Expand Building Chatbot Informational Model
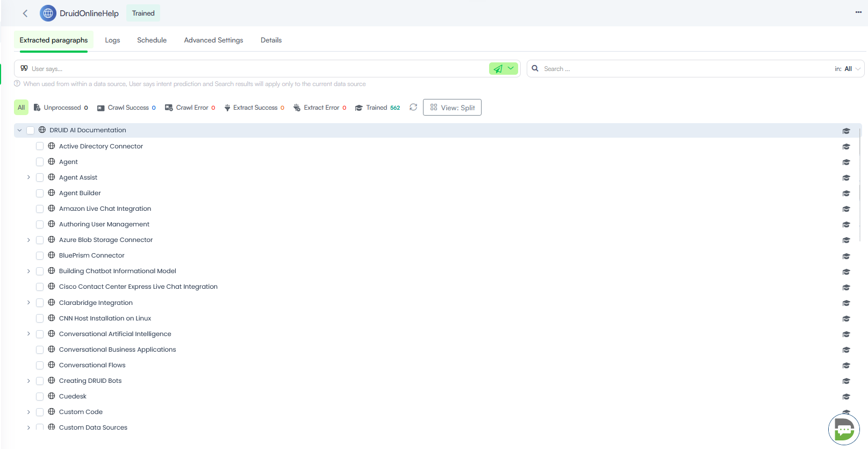 click(x=28, y=271)
